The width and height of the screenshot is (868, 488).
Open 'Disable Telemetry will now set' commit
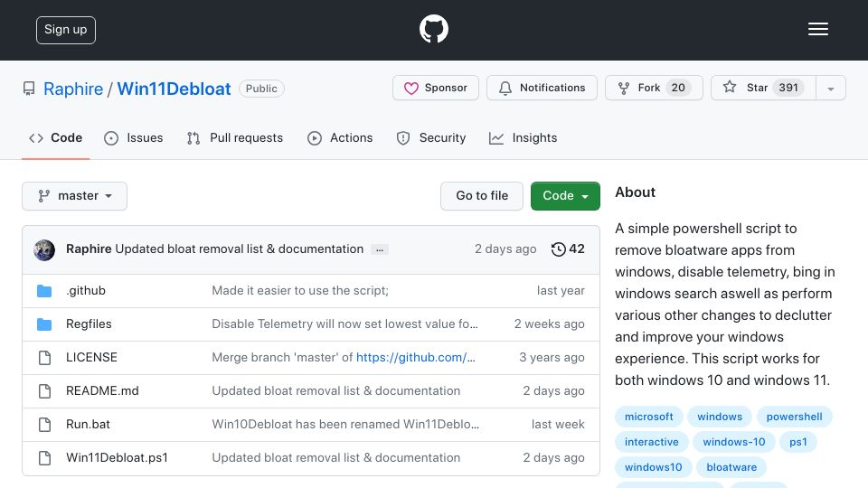(x=344, y=324)
